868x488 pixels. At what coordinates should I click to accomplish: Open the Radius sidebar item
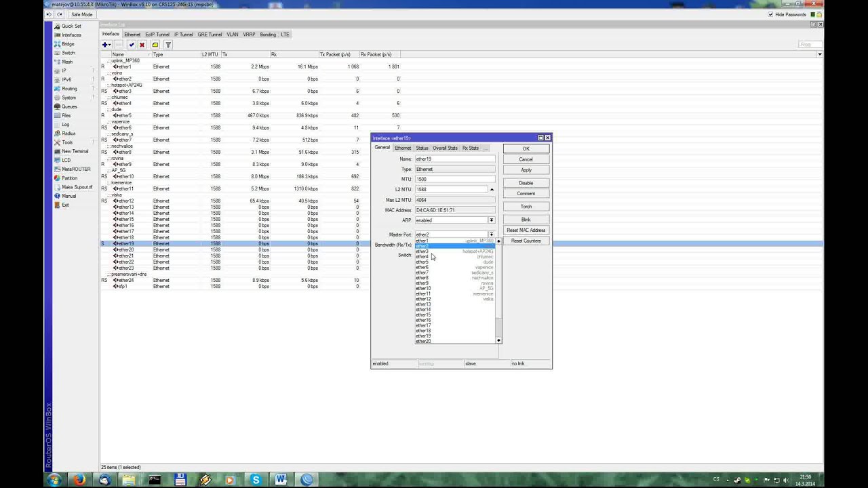click(x=68, y=134)
